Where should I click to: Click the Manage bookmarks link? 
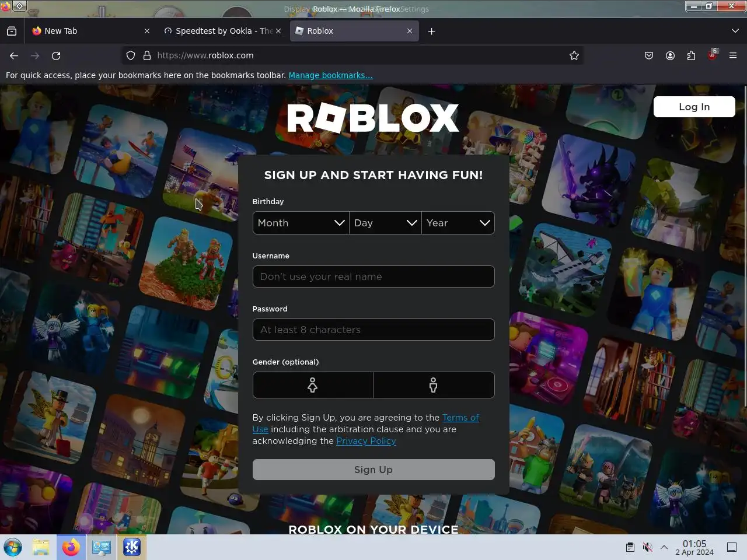click(x=330, y=75)
